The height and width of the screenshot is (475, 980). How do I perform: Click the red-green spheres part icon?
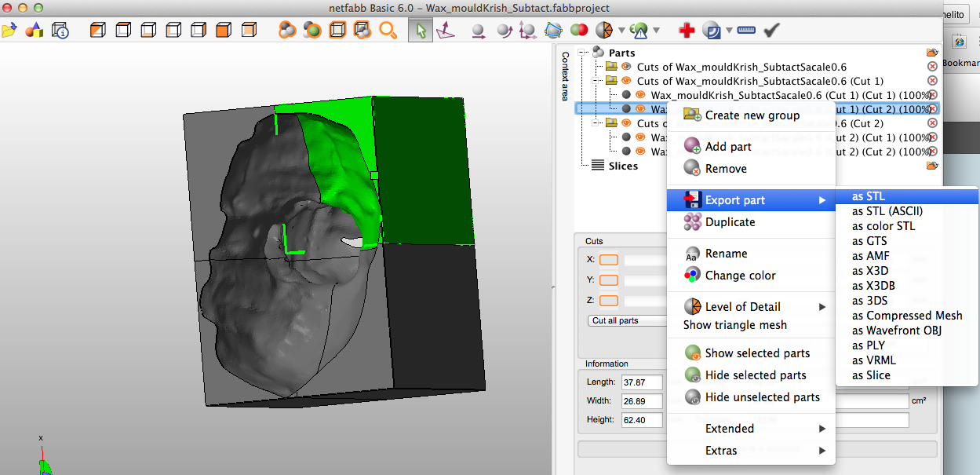click(579, 31)
